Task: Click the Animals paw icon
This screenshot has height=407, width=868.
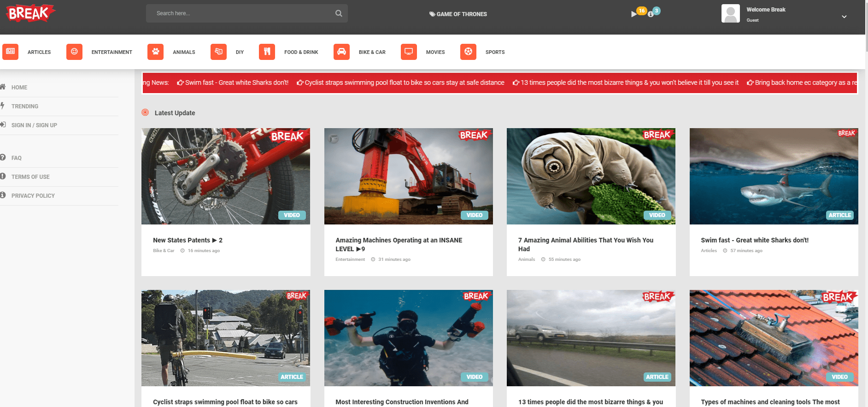Action: coord(156,52)
